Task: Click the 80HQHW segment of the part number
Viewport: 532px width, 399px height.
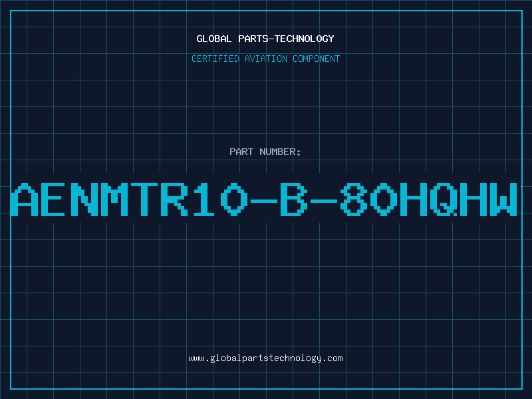Action: tap(429, 199)
